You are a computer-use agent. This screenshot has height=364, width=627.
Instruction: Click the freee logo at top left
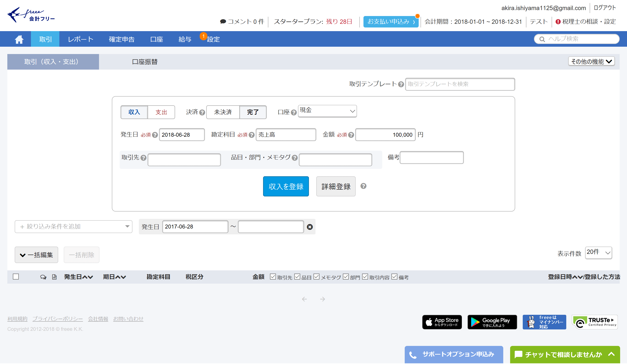31,15
